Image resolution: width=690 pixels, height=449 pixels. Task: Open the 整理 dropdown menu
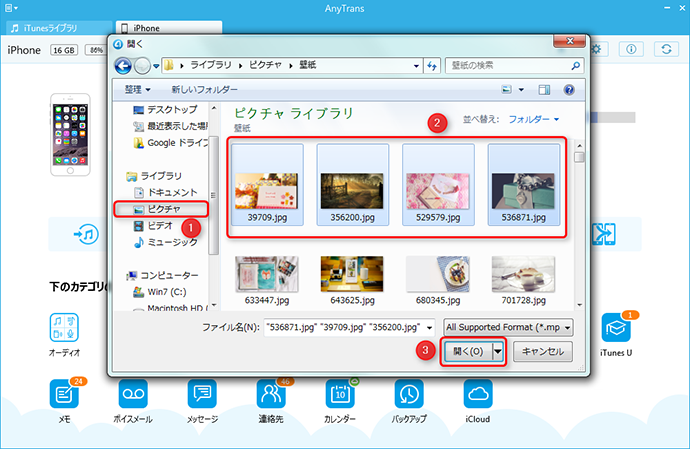137,90
